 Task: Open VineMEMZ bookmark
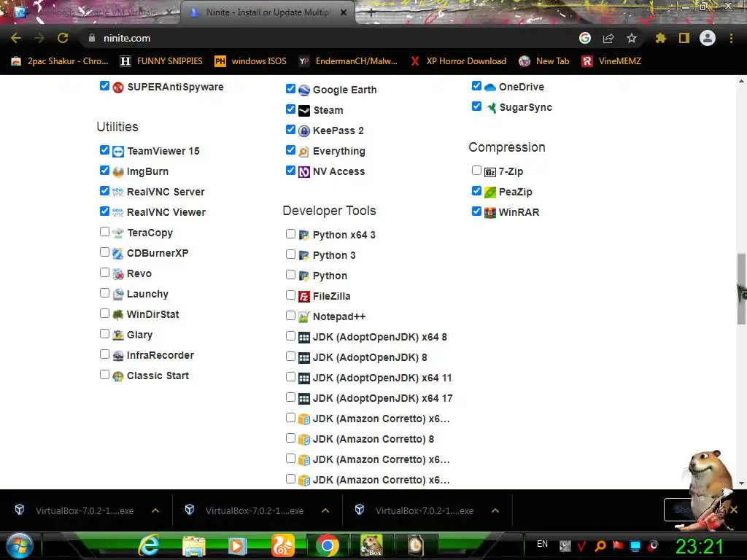tap(612, 61)
